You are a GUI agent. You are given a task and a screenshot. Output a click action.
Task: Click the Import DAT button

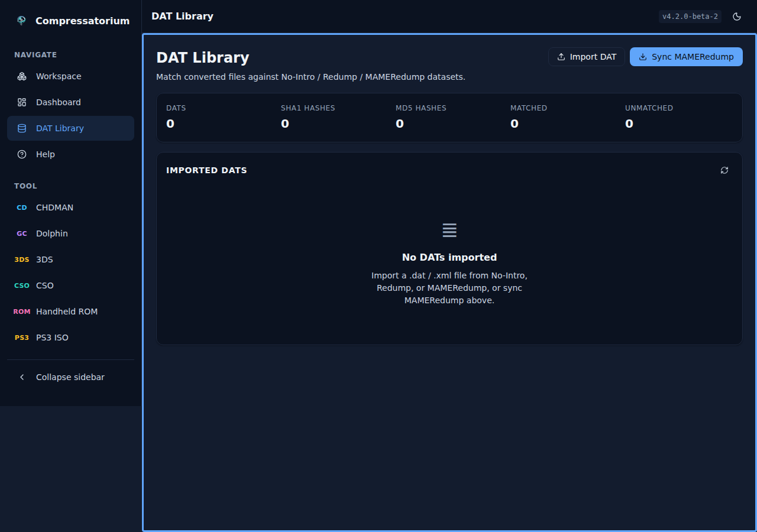point(587,57)
